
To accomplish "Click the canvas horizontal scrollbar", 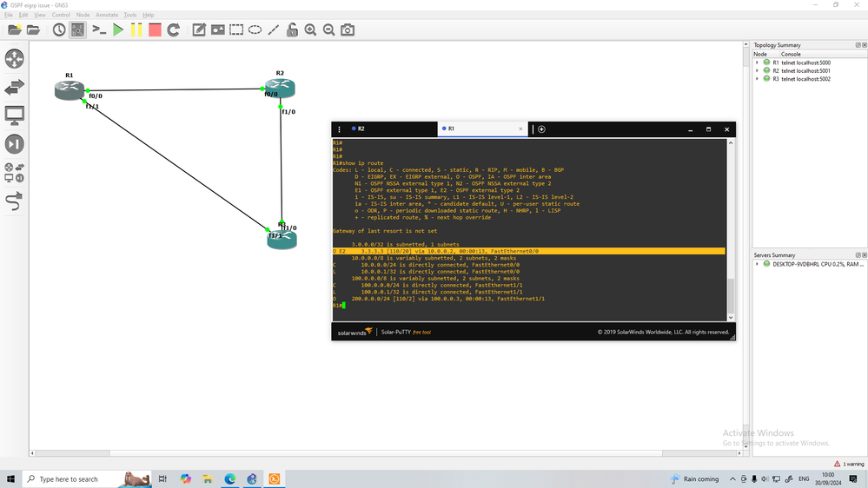I will click(x=385, y=453).
